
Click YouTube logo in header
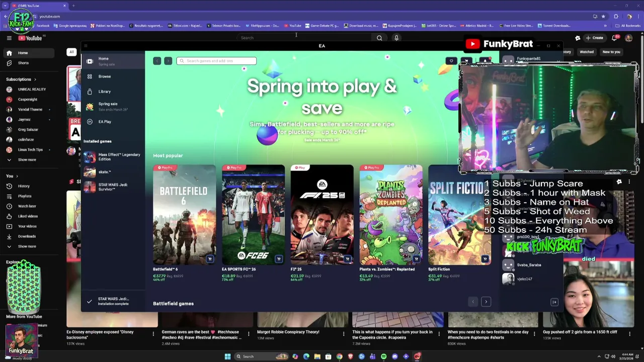[x=30, y=38]
